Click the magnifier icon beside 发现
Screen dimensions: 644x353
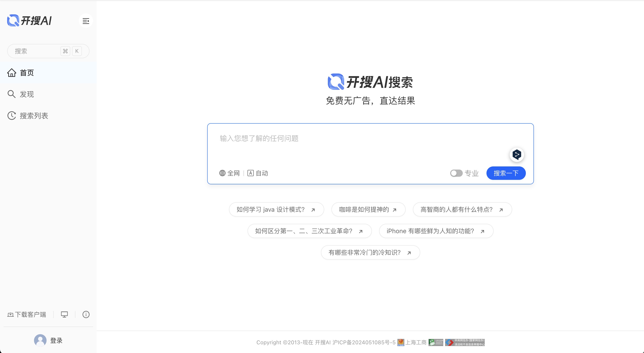click(11, 94)
